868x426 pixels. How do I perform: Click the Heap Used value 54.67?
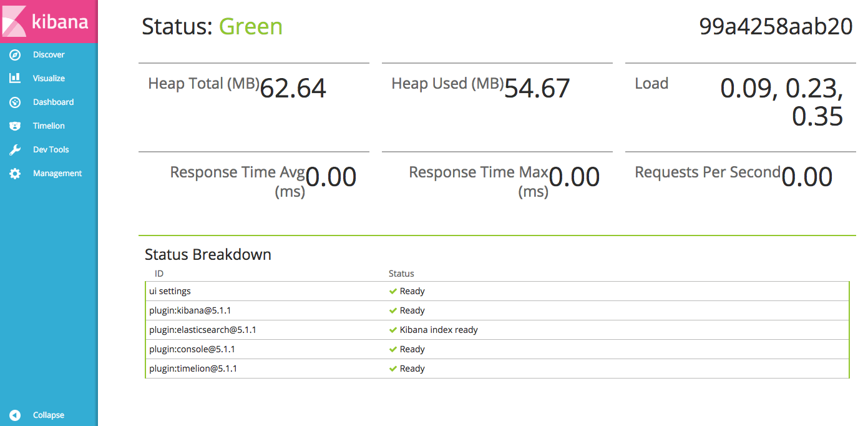tap(537, 89)
